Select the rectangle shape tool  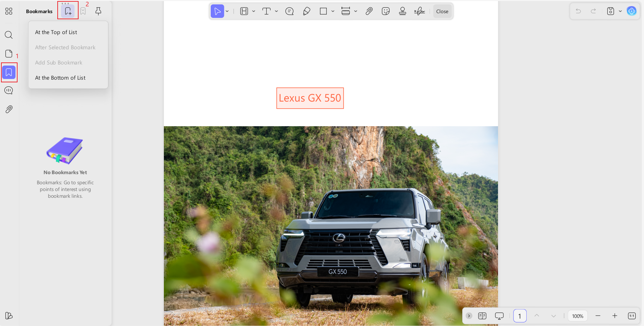[323, 11]
